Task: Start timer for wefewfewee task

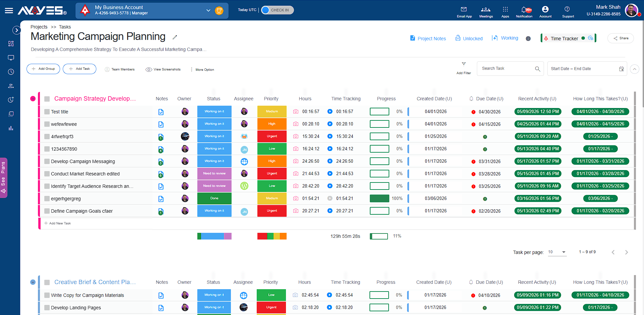Action: 330,124
